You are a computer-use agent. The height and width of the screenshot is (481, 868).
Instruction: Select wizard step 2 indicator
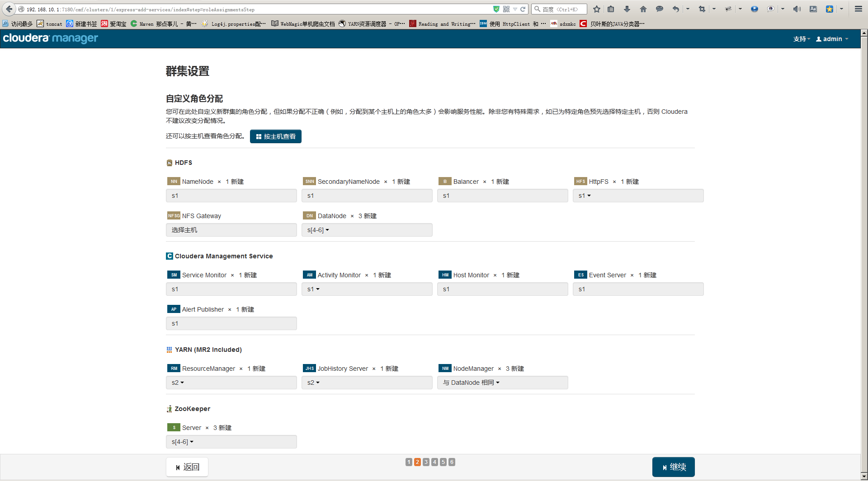click(x=417, y=462)
